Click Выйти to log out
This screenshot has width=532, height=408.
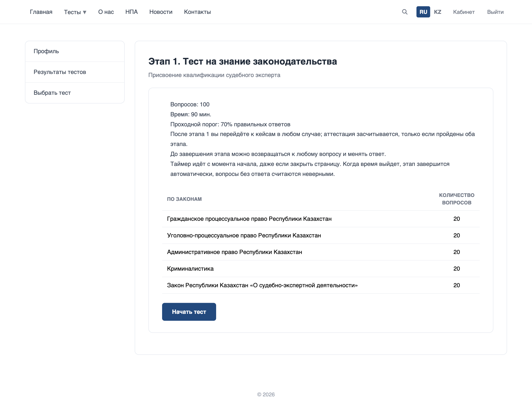(495, 12)
